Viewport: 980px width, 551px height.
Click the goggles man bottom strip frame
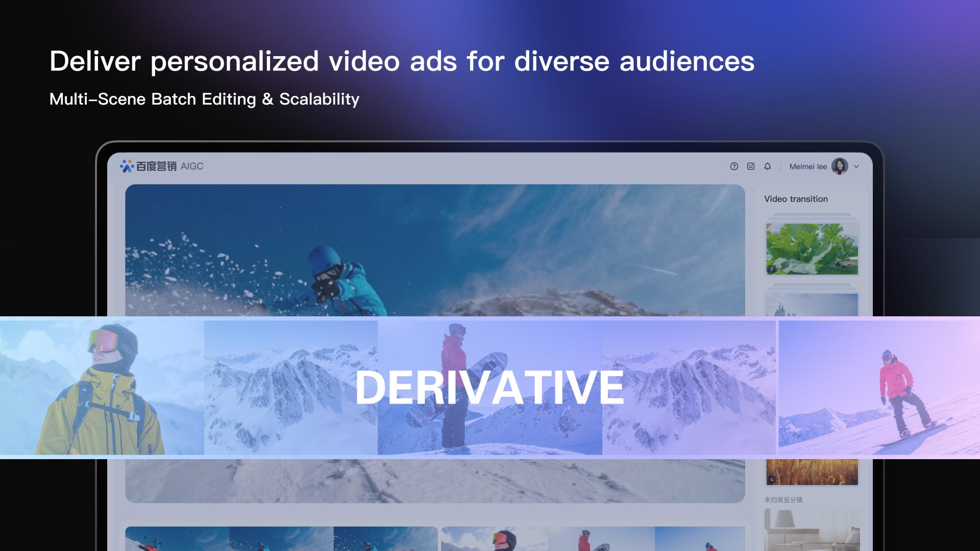click(x=494, y=540)
